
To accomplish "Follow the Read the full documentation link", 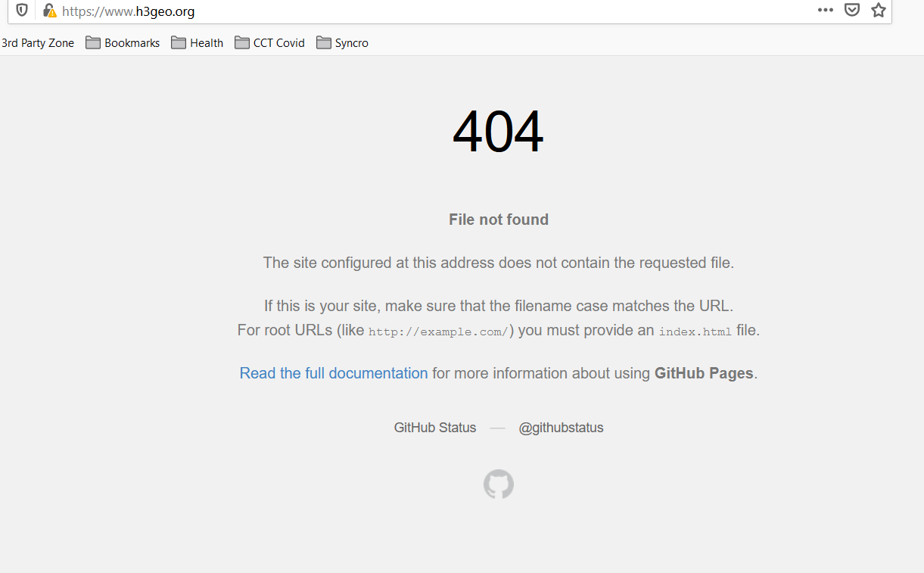I will tap(334, 373).
